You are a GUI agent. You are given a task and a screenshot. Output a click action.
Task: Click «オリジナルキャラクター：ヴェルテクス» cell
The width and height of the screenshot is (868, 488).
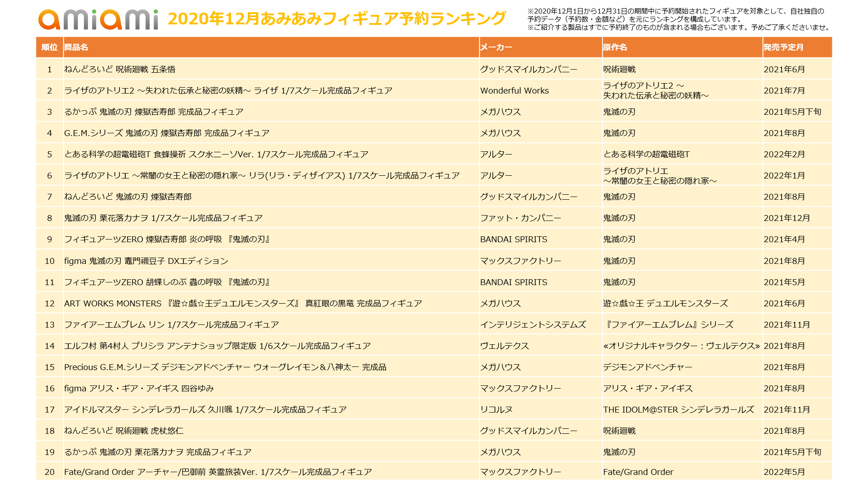point(681,346)
